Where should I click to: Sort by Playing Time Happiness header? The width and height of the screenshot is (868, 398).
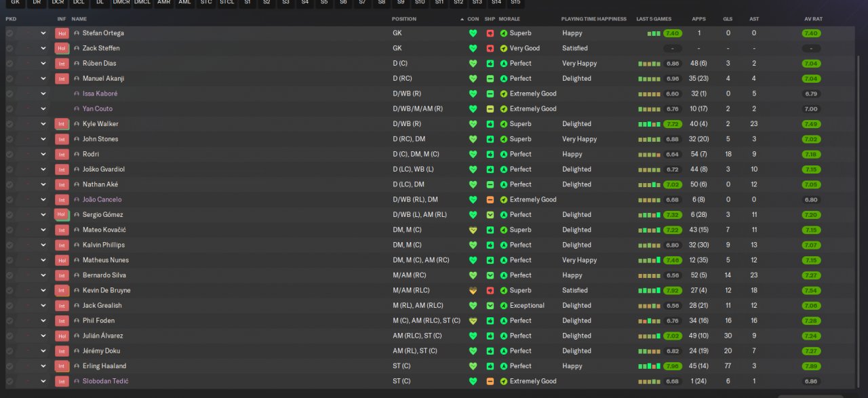(594, 19)
